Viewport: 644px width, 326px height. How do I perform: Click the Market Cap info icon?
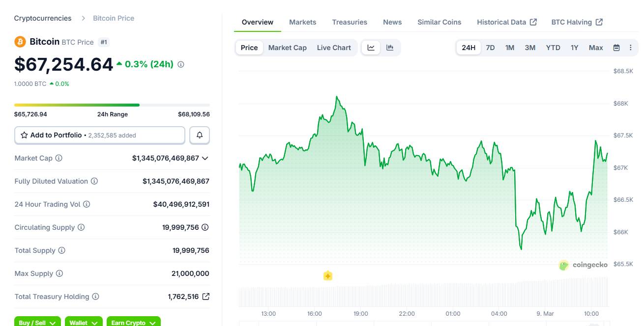pyautogui.click(x=59, y=158)
